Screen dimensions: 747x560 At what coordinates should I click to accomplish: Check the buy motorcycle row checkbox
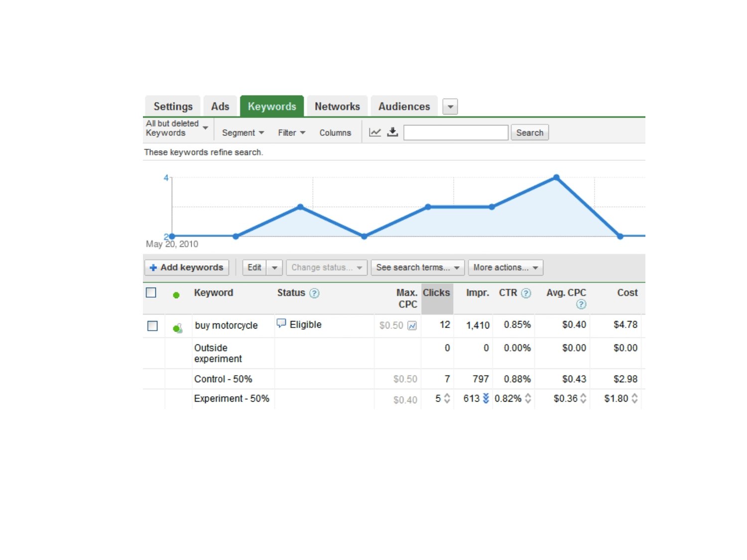coord(152,326)
